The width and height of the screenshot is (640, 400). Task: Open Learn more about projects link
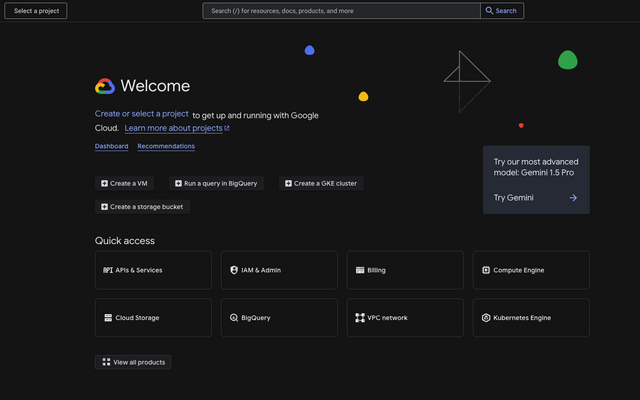(173, 128)
